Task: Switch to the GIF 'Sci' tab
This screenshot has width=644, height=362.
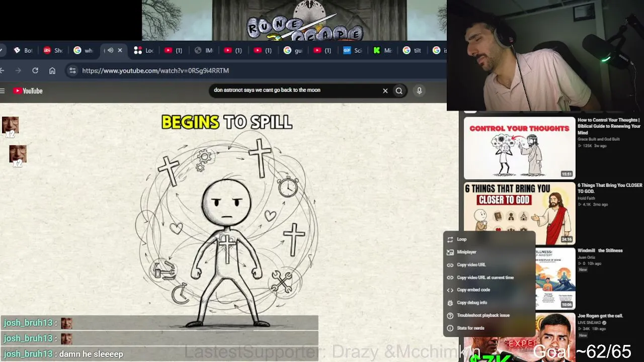Action: (x=353, y=50)
